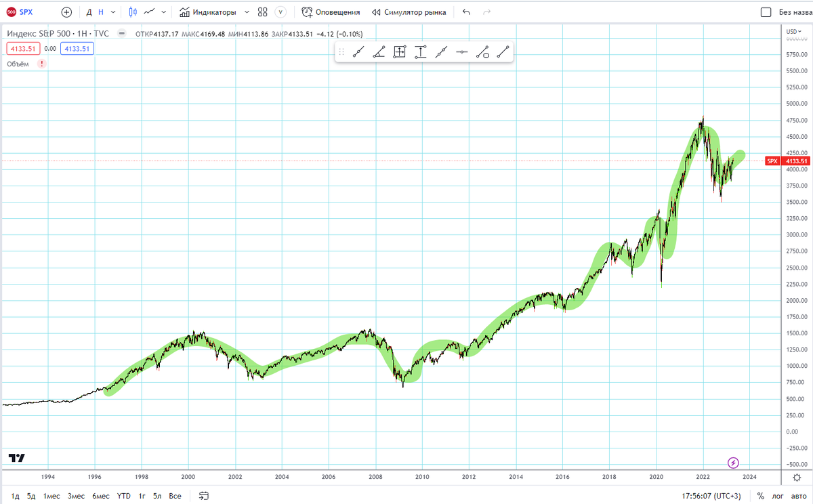Select the Все date range

click(x=175, y=496)
